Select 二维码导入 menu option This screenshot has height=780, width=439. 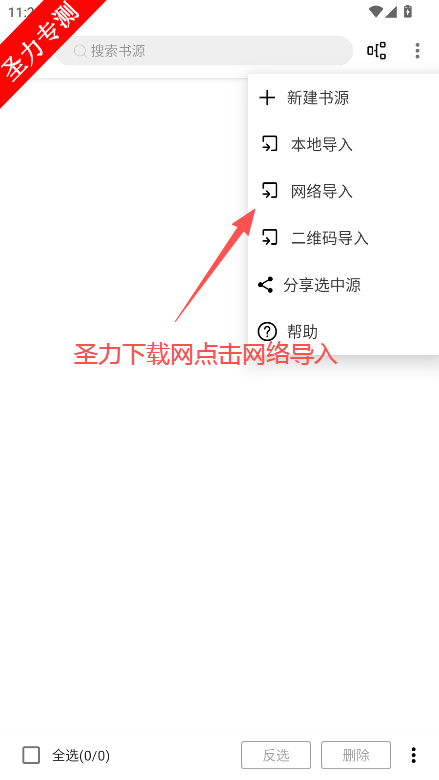344,238
